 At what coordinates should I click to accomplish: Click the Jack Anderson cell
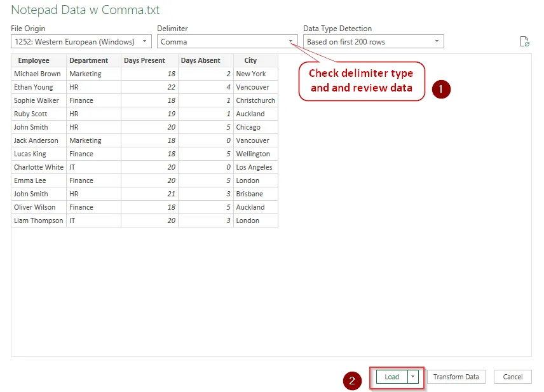coord(39,140)
